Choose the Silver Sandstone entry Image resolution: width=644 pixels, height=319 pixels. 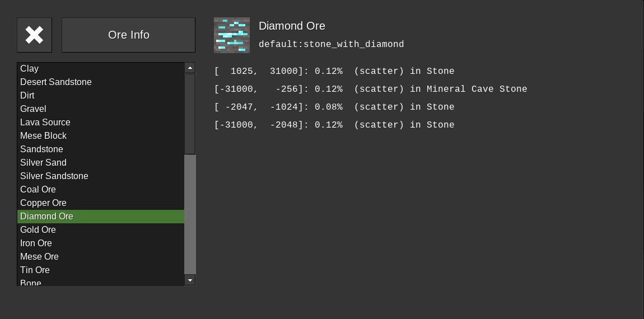pos(54,176)
